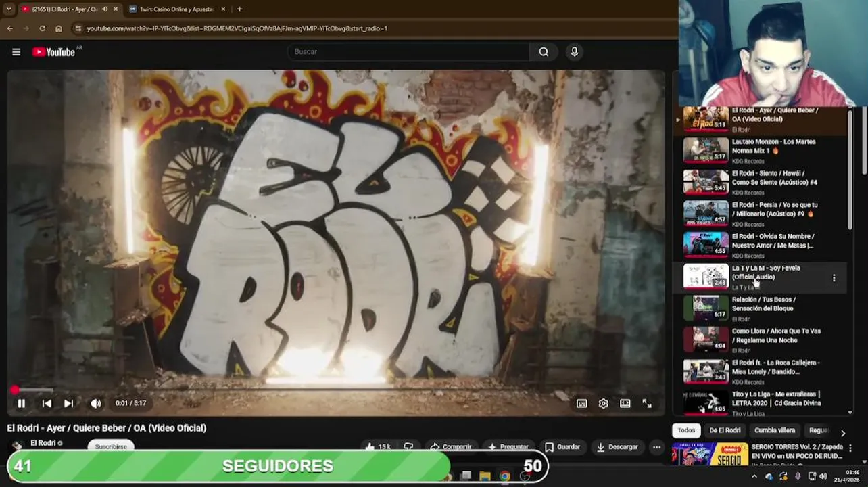Image resolution: width=868 pixels, height=487 pixels.
Task: Dislike the video
Action: (408, 447)
